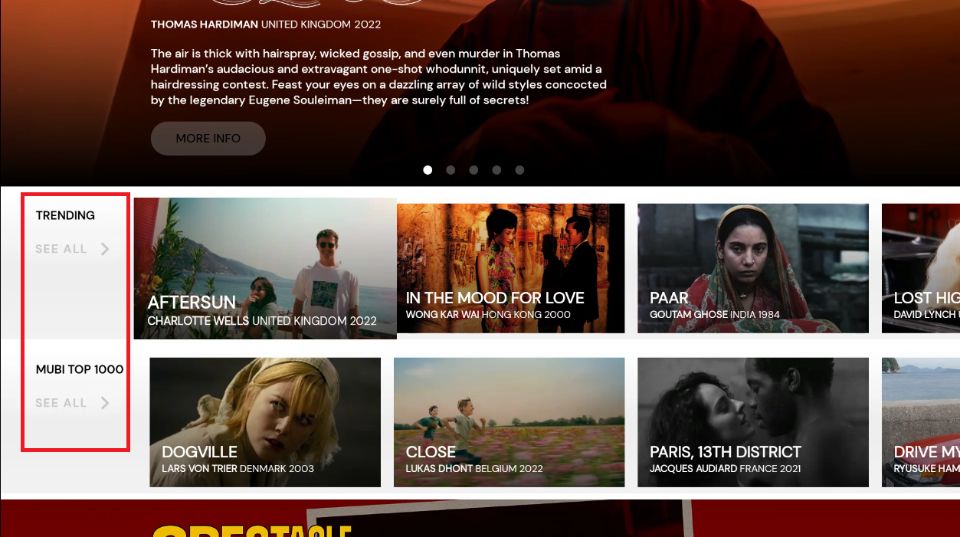Select the second carousel dot

tap(451, 170)
